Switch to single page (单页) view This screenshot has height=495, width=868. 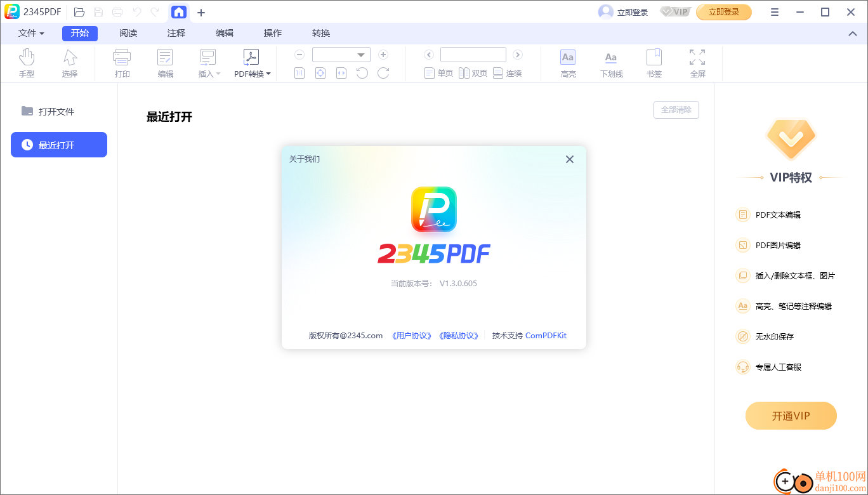[439, 74]
